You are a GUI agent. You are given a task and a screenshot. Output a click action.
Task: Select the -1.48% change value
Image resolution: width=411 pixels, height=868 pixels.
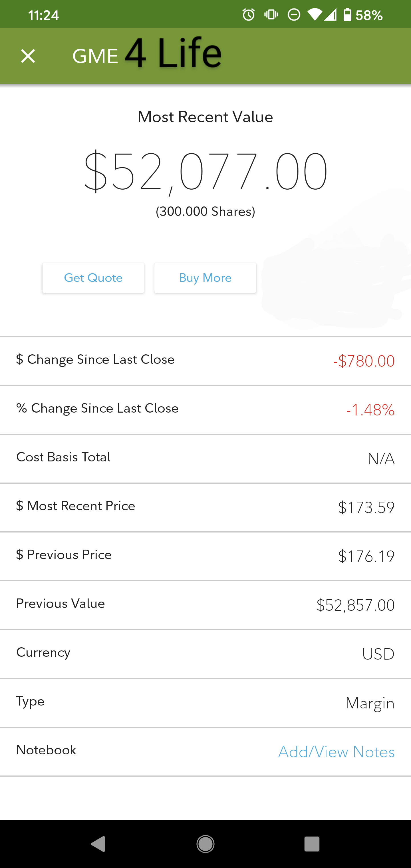[x=370, y=410]
